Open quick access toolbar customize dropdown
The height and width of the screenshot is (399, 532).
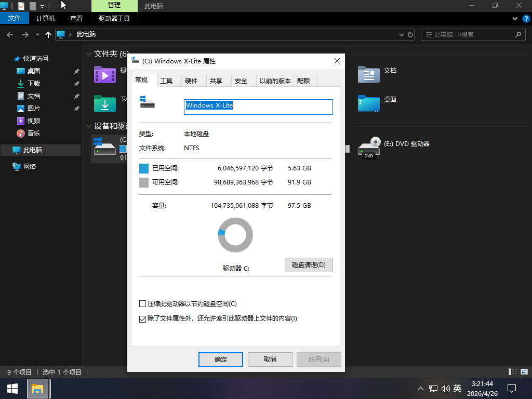43,6
